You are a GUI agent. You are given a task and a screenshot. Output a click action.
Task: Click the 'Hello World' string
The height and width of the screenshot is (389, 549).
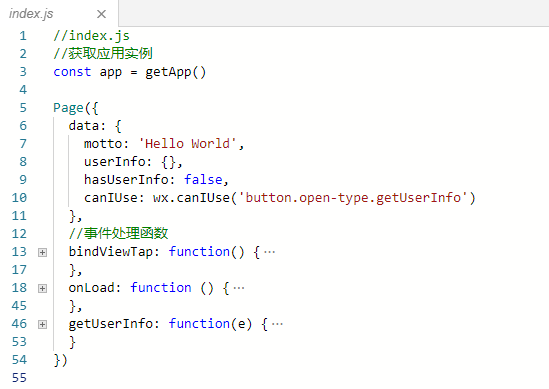tap(187, 144)
